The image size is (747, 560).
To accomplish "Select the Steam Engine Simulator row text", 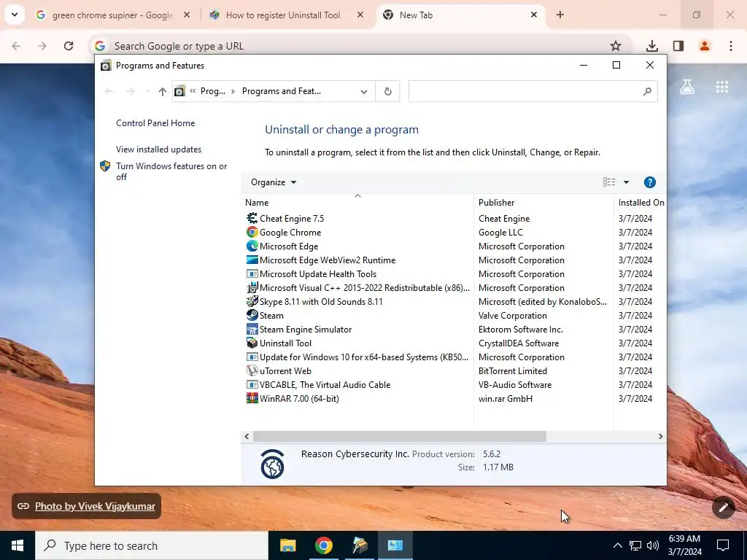I will (306, 329).
